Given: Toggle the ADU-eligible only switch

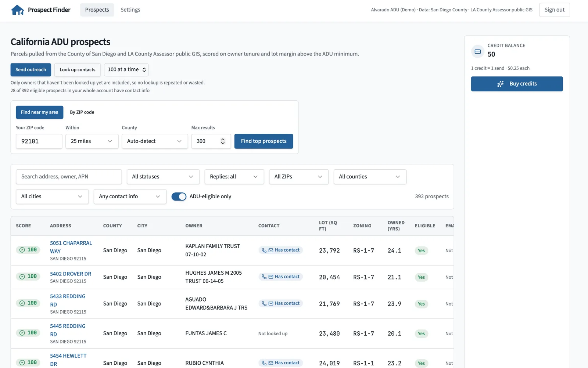Looking at the screenshot, I should [179, 196].
